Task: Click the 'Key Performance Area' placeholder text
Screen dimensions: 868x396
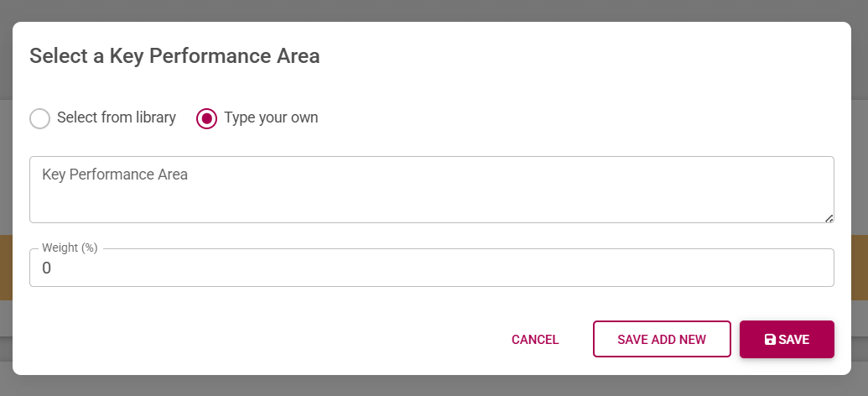Action: pos(115,175)
